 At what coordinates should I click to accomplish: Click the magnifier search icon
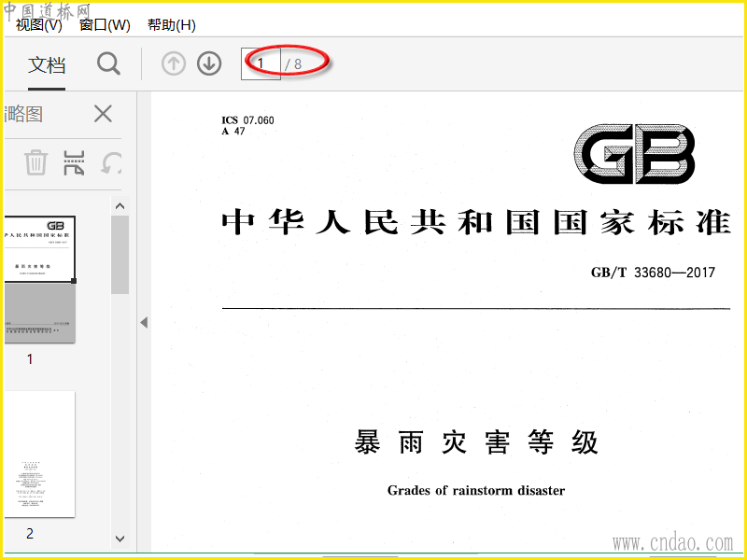coord(108,63)
